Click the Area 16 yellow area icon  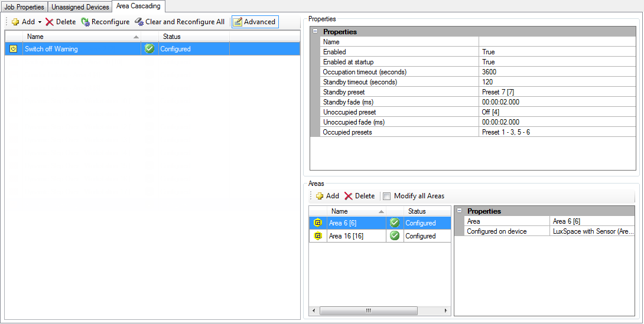coord(318,236)
